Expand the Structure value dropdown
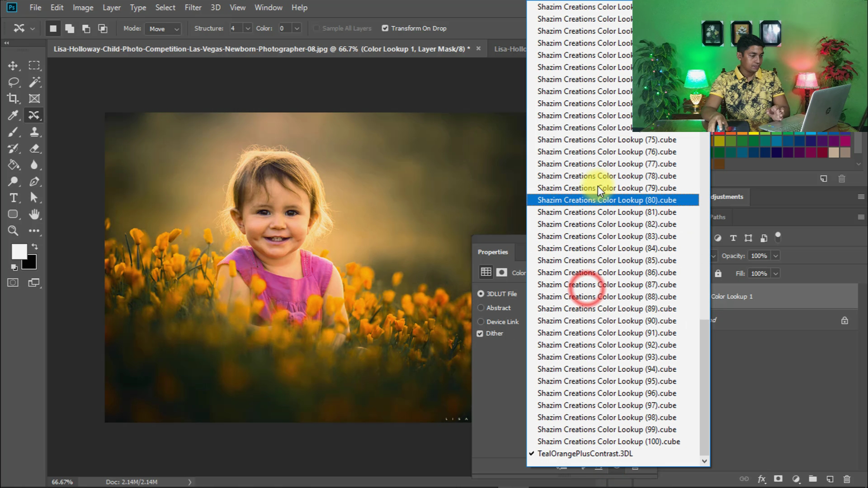 tap(247, 28)
